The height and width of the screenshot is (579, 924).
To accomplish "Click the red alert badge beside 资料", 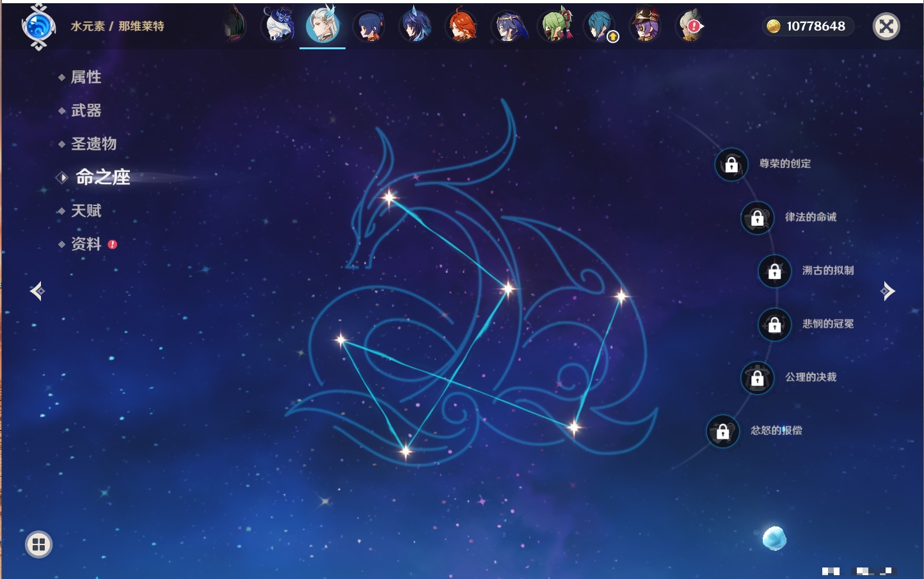I will coord(113,244).
